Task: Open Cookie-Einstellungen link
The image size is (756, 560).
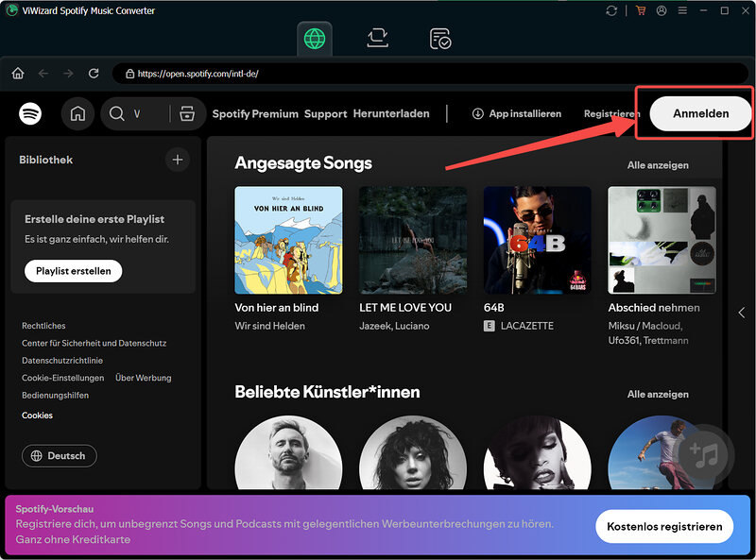Action: tap(62, 378)
